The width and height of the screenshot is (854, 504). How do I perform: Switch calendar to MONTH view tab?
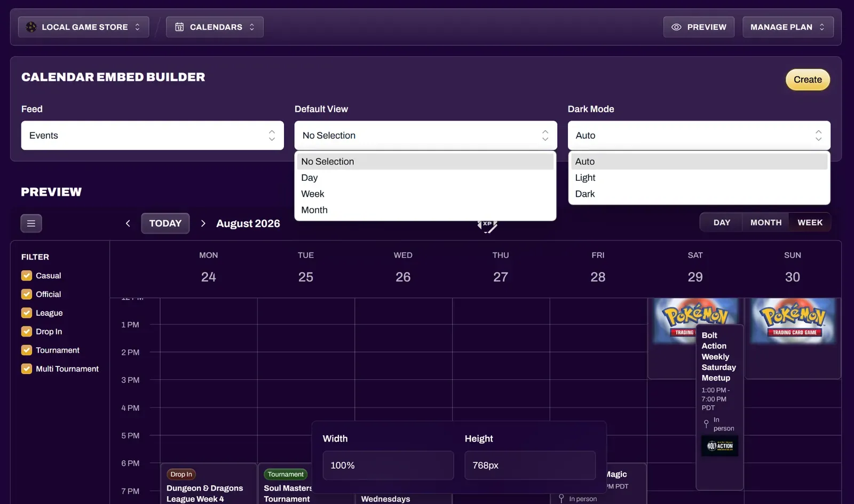(x=766, y=222)
